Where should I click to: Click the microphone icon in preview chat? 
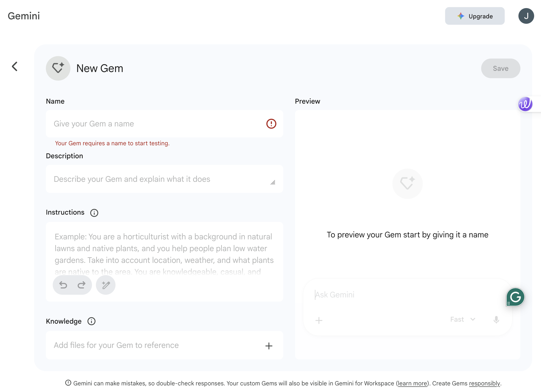[x=496, y=320]
